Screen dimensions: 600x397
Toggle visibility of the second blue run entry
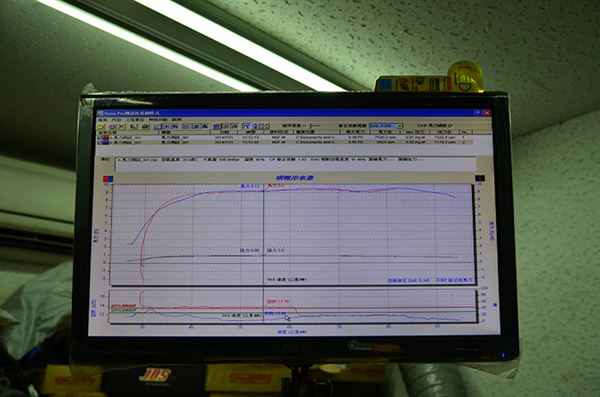coord(99,142)
